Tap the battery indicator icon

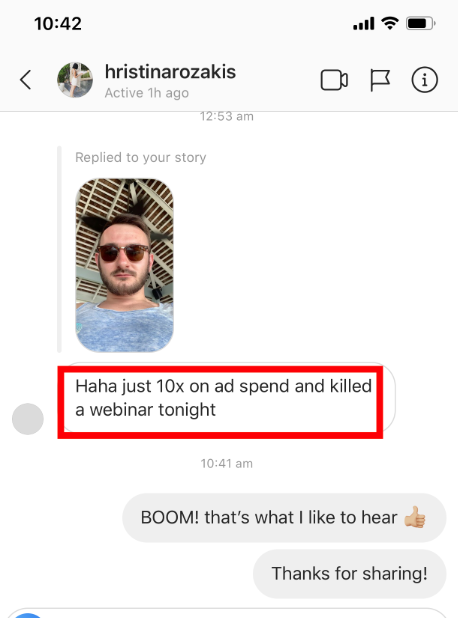pos(421,24)
